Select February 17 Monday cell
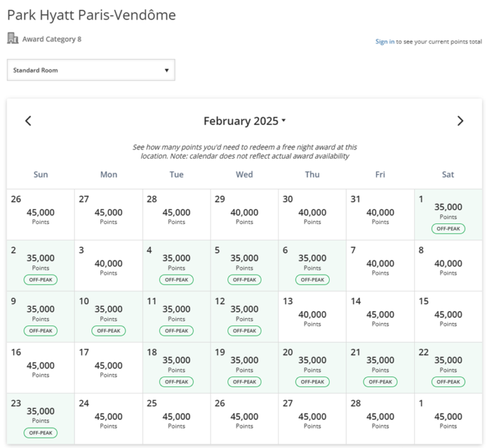The width and height of the screenshot is (487, 448). pos(108,367)
